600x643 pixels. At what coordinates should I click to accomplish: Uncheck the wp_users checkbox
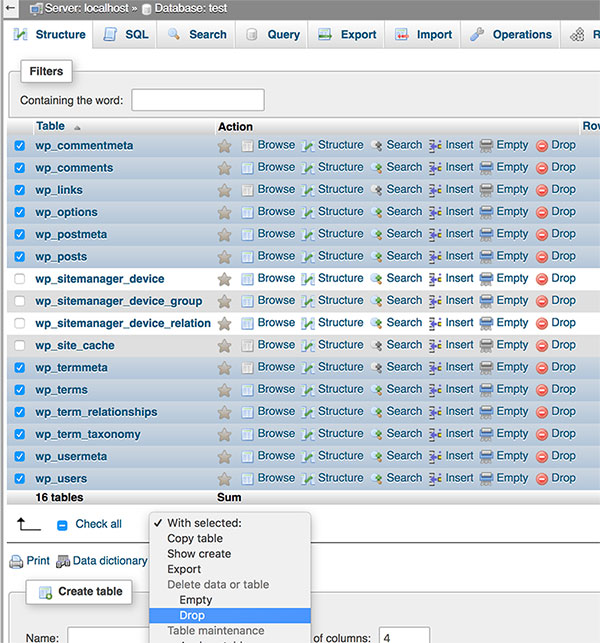coord(20,479)
